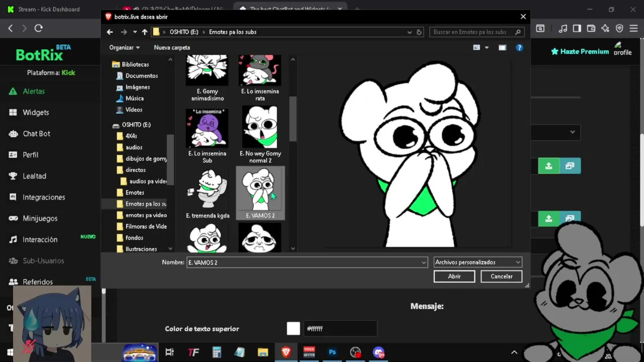Open Alertas in BotRix sidebar
The height and width of the screenshot is (362, 644).
click(34, 91)
